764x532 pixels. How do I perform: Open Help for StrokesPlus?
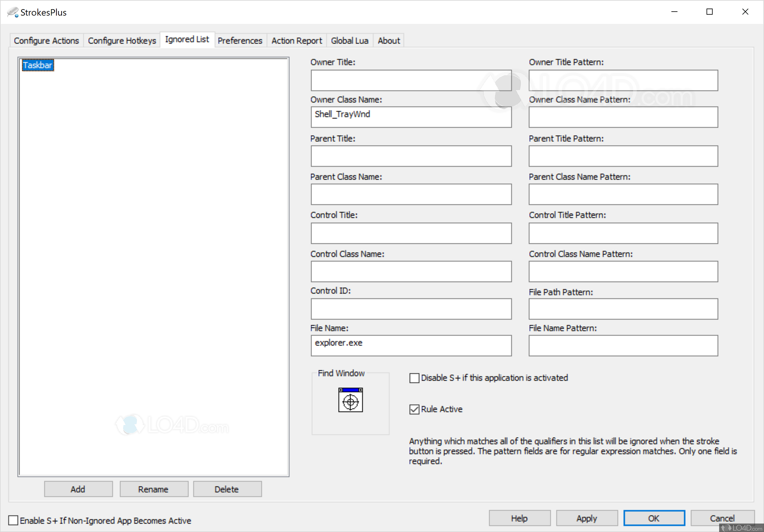click(x=519, y=518)
